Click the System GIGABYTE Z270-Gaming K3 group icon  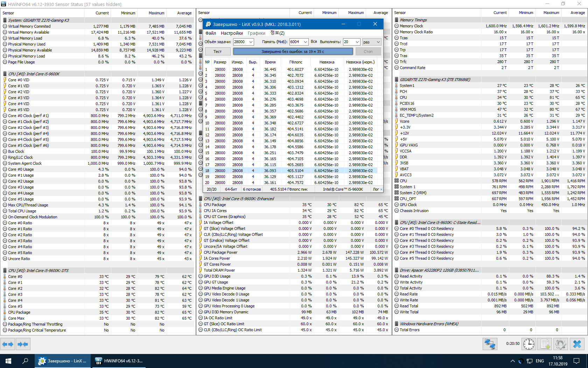click(5, 20)
